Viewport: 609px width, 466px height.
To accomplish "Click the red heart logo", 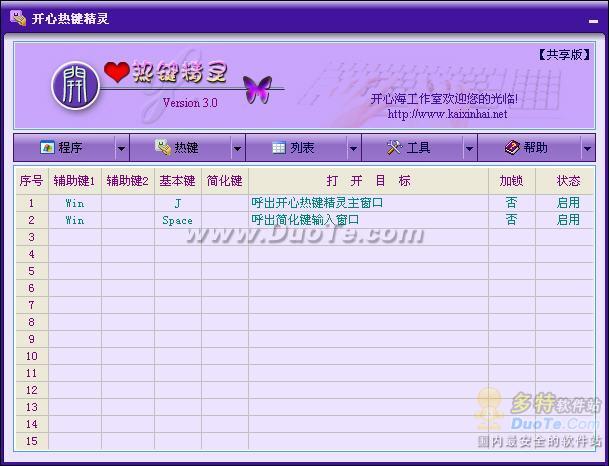I will pyautogui.click(x=117, y=72).
